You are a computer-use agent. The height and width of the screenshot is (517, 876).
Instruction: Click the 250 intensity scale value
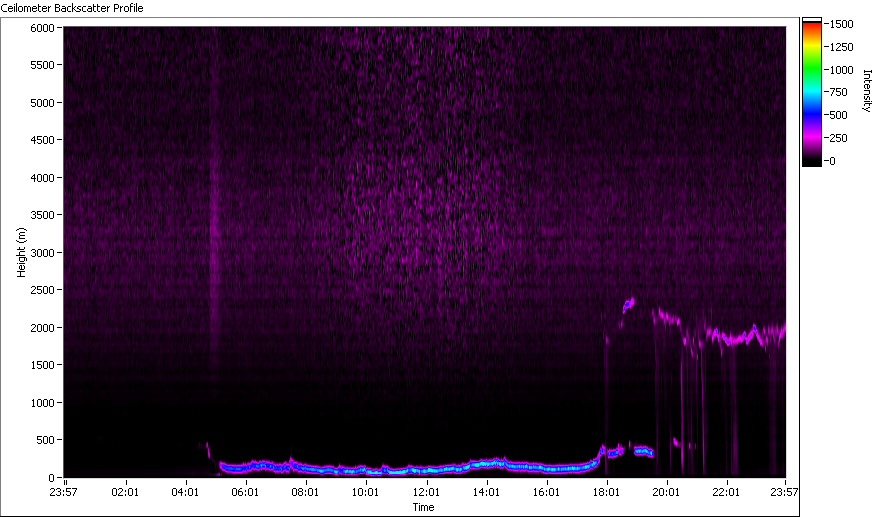tap(839, 138)
